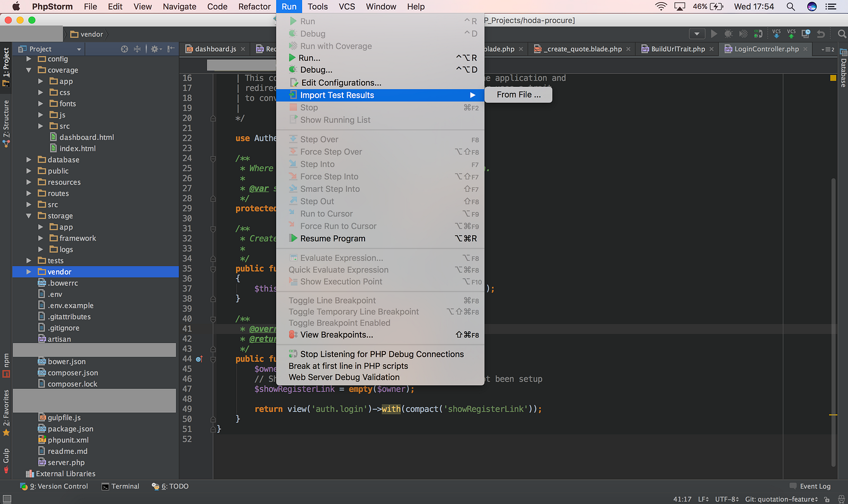Toggle tool window bars in bottom-left corner
The width and height of the screenshot is (848, 504).
7,499
